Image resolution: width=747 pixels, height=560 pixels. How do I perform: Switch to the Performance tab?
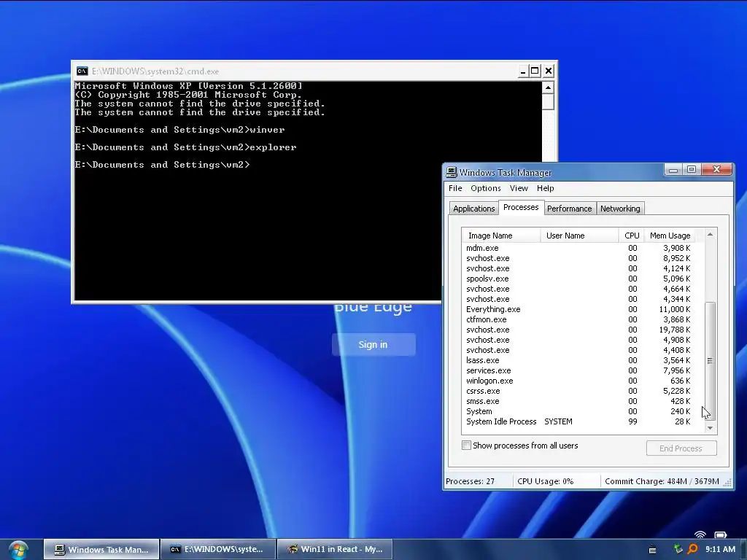(x=569, y=209)
